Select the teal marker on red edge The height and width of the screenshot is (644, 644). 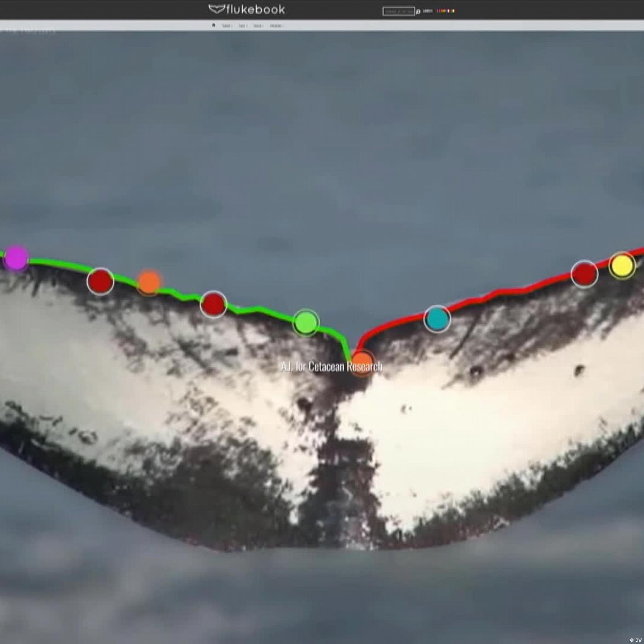coord(437,318)
